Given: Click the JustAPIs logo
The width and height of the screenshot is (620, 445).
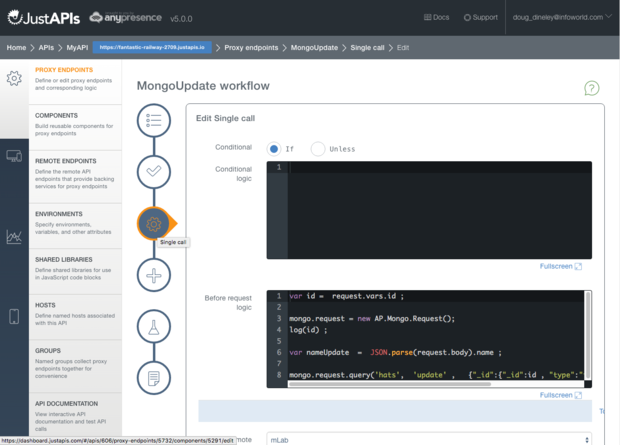Looking at the screenshot, I should point(43,18).
